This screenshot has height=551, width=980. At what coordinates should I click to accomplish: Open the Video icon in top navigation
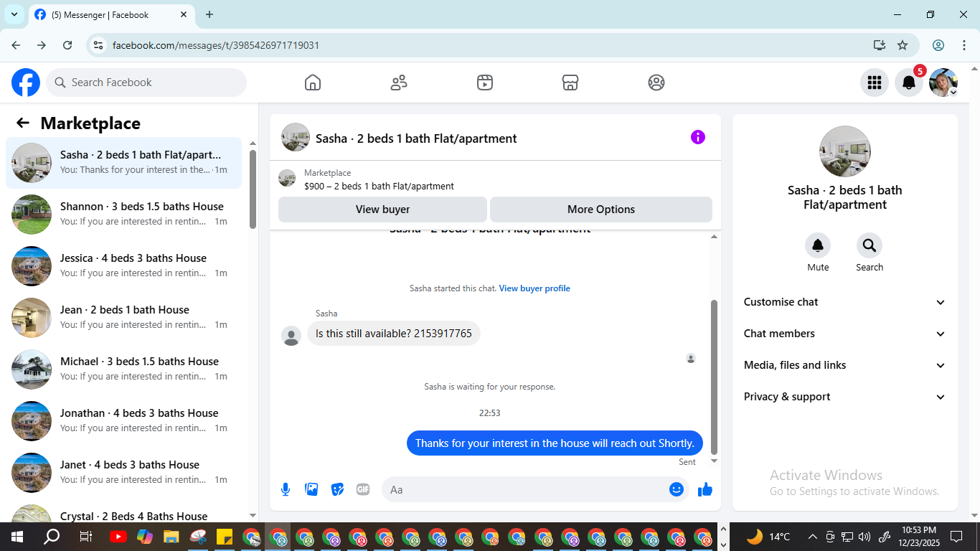[x=485, y=83]
